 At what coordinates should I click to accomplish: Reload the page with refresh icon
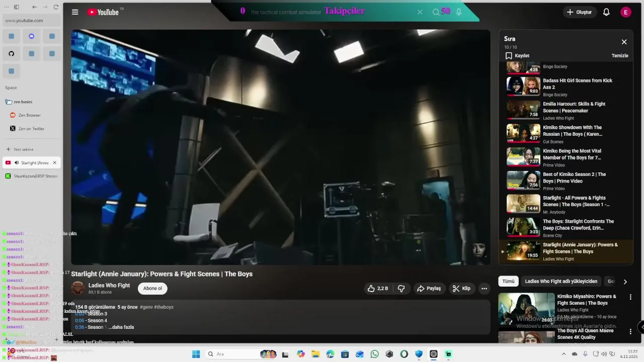(56, 7)
